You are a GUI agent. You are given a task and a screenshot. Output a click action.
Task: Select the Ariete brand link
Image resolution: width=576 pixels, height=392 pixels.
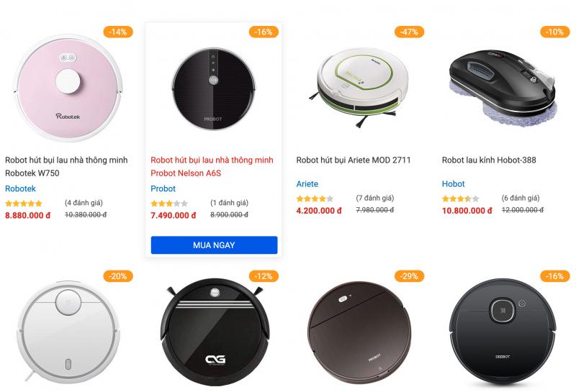click(307, 184)
